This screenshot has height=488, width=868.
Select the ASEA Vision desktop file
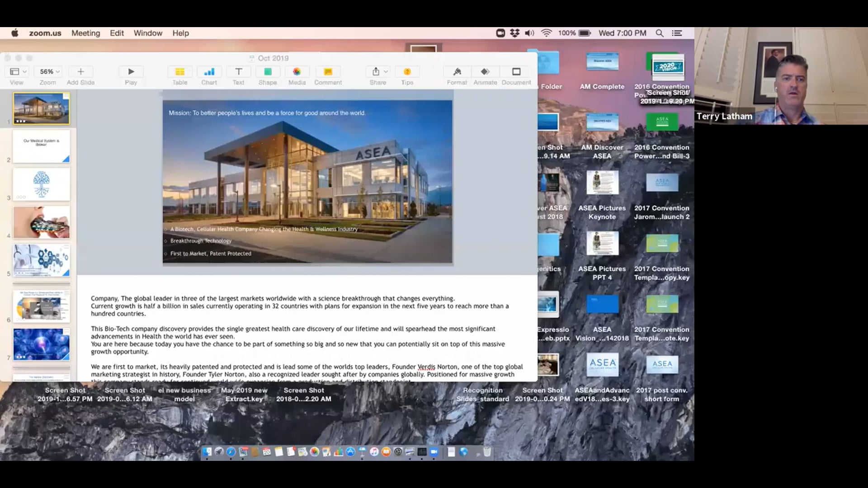[602, 319]
